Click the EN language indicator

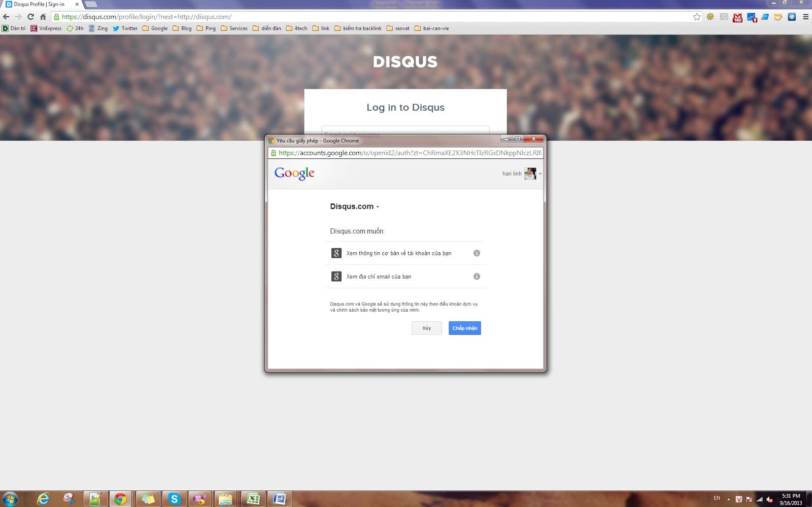[717, 498]
